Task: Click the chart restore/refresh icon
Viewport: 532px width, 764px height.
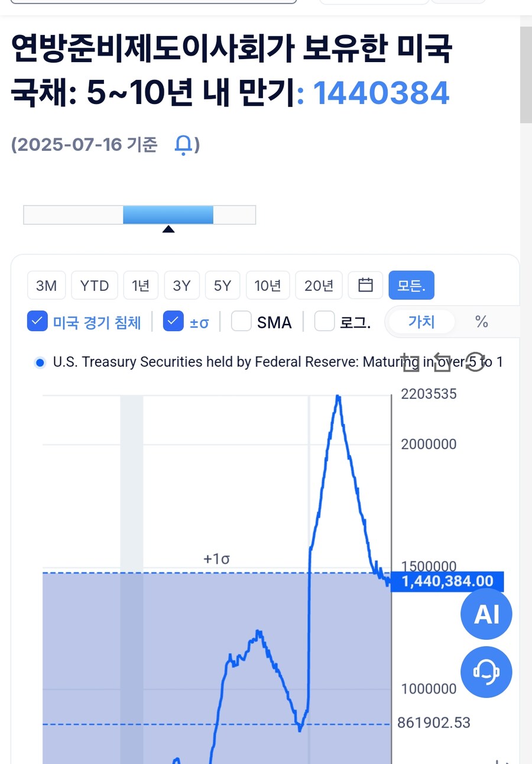Action: coord(475,362)
